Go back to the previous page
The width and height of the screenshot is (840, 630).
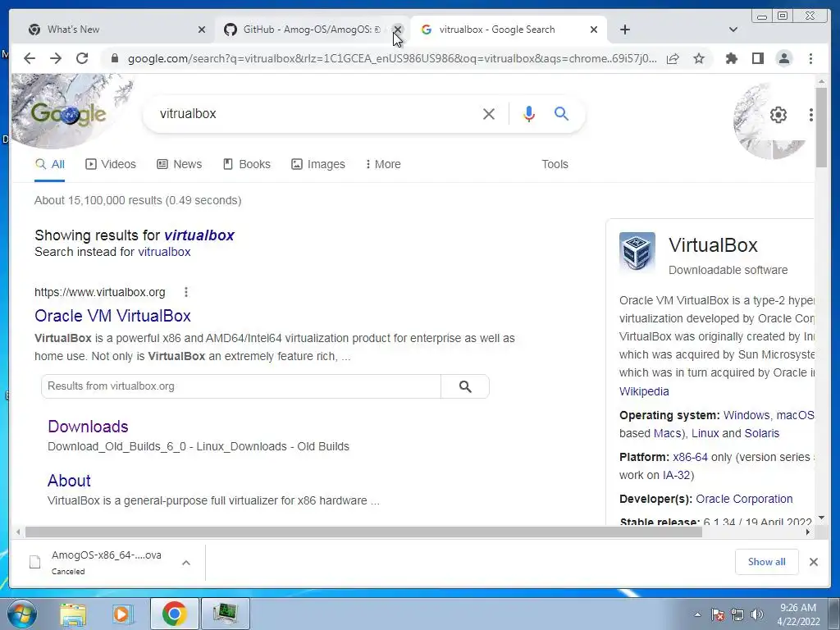(30, 58)
